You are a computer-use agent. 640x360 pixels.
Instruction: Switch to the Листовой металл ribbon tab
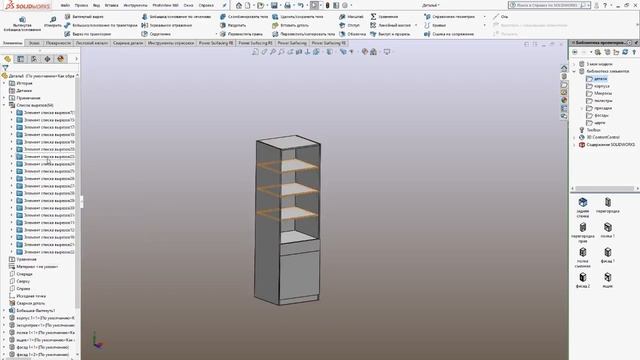[92, 43]
